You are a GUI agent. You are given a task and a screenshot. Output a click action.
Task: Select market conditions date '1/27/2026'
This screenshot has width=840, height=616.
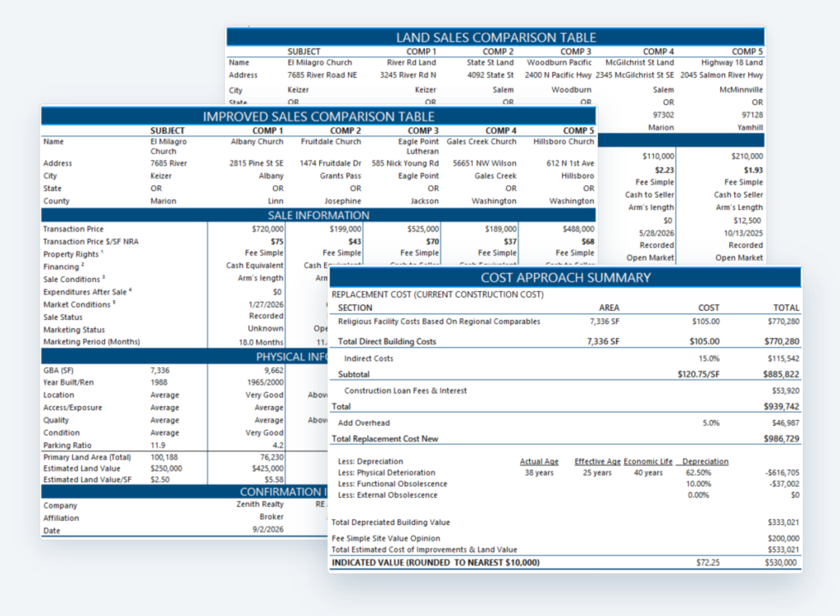click(267, 305)
